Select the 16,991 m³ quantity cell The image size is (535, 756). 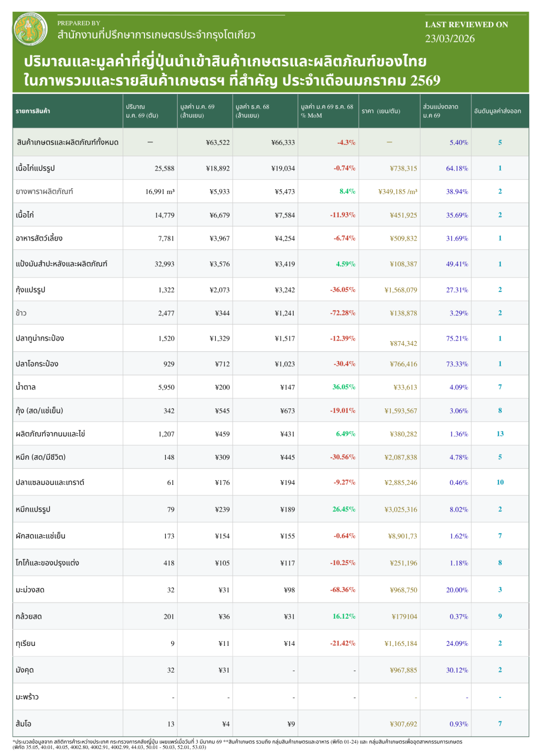159,192
